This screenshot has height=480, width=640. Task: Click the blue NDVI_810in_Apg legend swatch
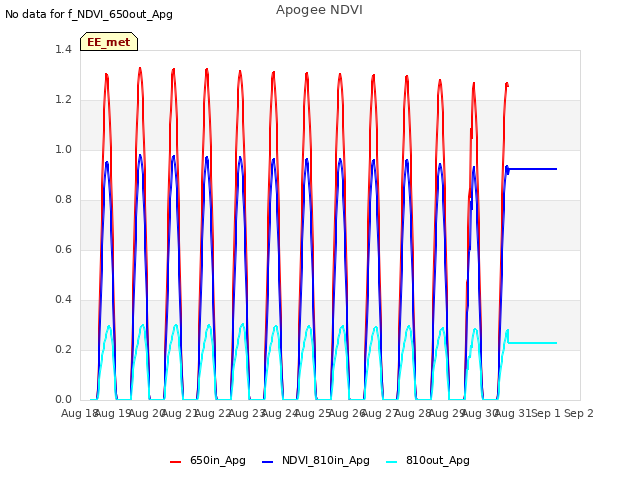tap(267, 462)
